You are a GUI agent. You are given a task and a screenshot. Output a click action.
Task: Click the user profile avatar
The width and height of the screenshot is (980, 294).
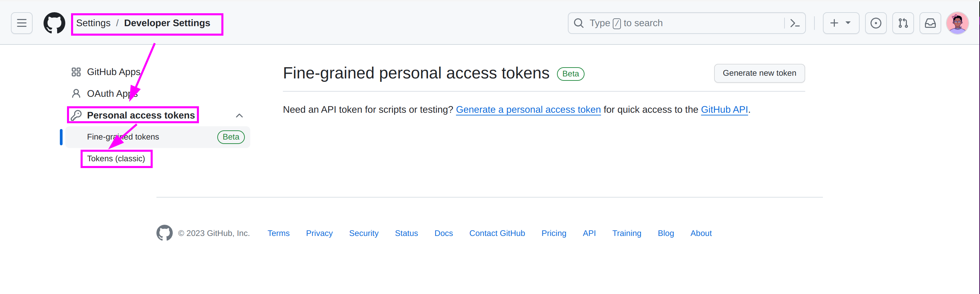click(957, 23)
